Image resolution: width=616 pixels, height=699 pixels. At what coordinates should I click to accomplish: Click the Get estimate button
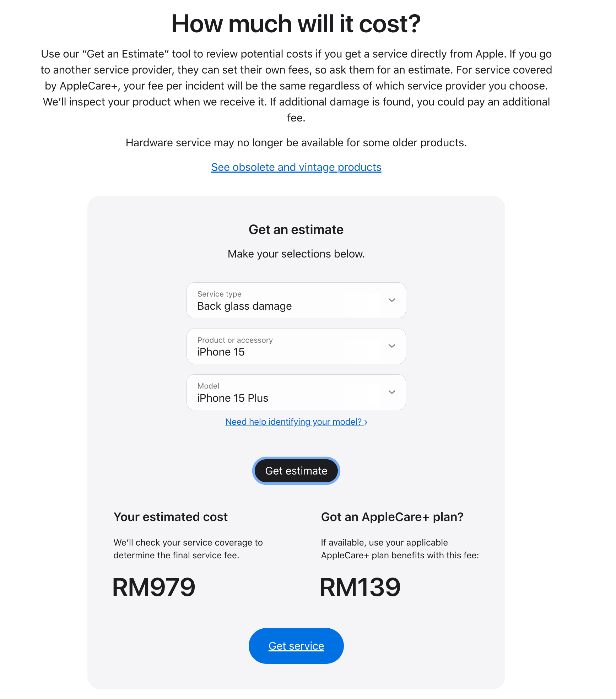click(296, 471)
